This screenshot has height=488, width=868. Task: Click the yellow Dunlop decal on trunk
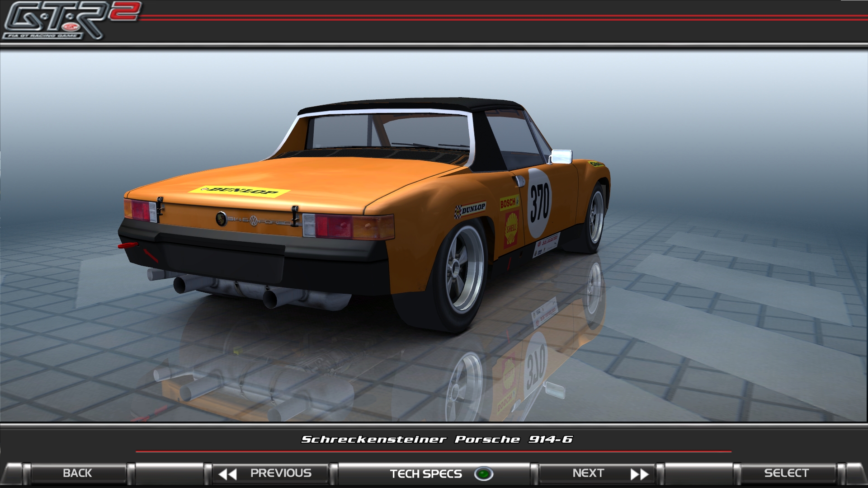[239, 191]
